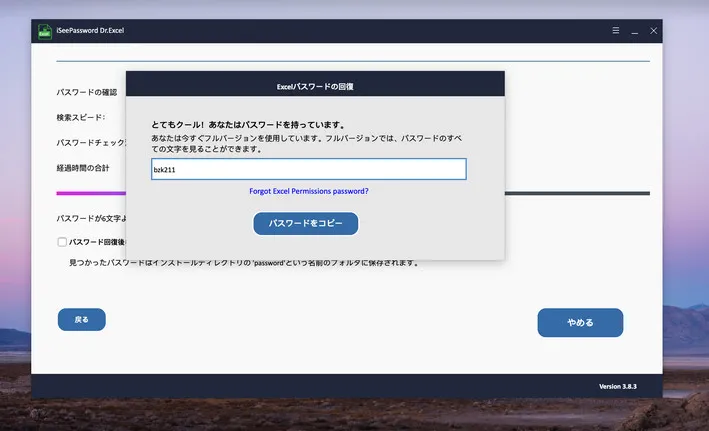Click the Version 3.8.3 text
Screen dimensions: 709x431
(x=618, y=386)
